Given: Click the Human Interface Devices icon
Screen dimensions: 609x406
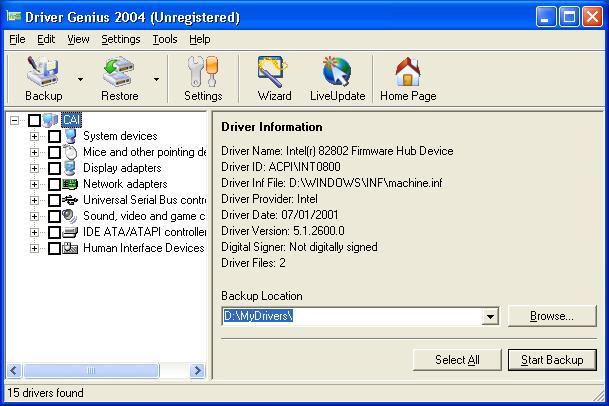Looking at the screenshot, I should pyautogui.click(x=70, y=248).
